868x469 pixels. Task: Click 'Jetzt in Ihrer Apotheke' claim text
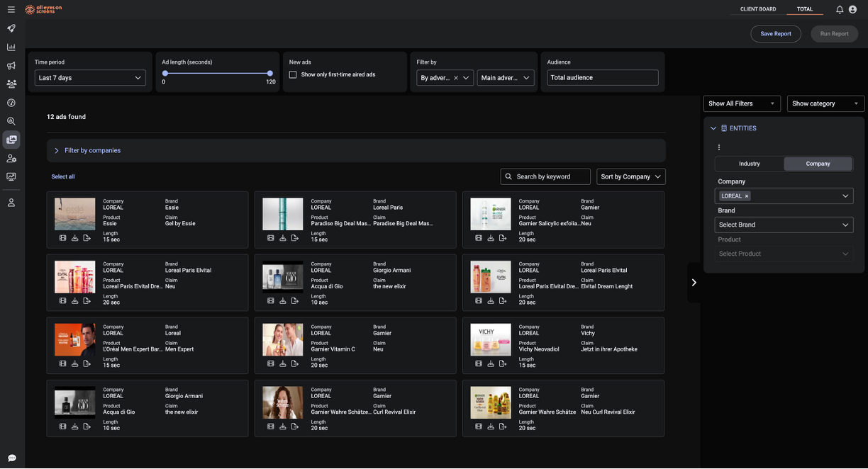pos(609,349)
